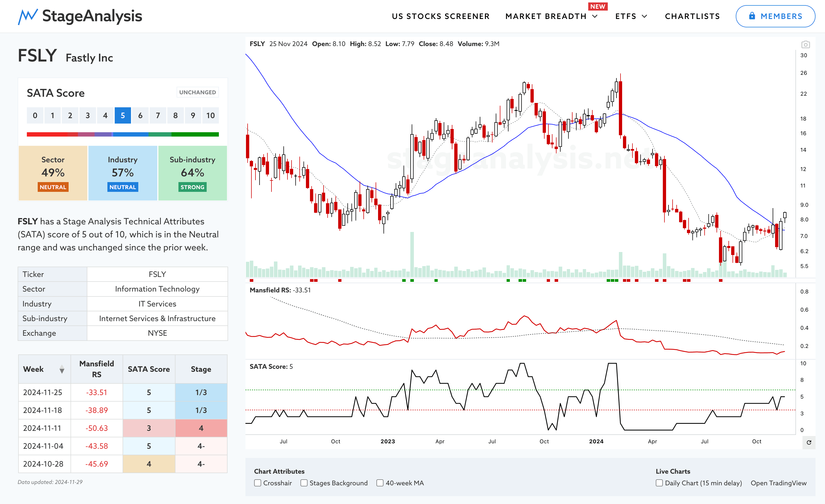This screenshot has width=825, height=504.
Task: Click the SATA Score column header
Action: pos(149,369)
